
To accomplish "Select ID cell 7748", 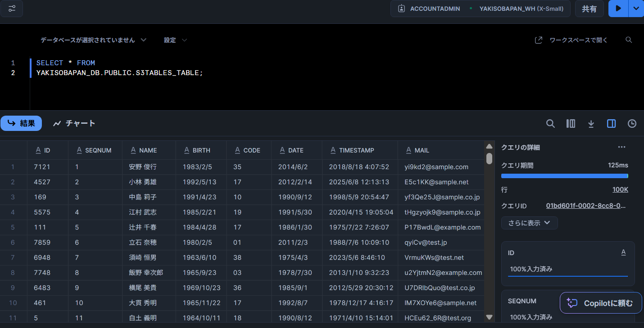I will click(48, 273).
